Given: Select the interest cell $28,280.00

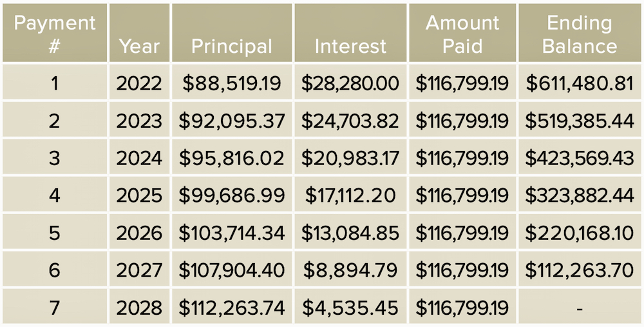Looking at the screenshot, I should tap(350, 83).
